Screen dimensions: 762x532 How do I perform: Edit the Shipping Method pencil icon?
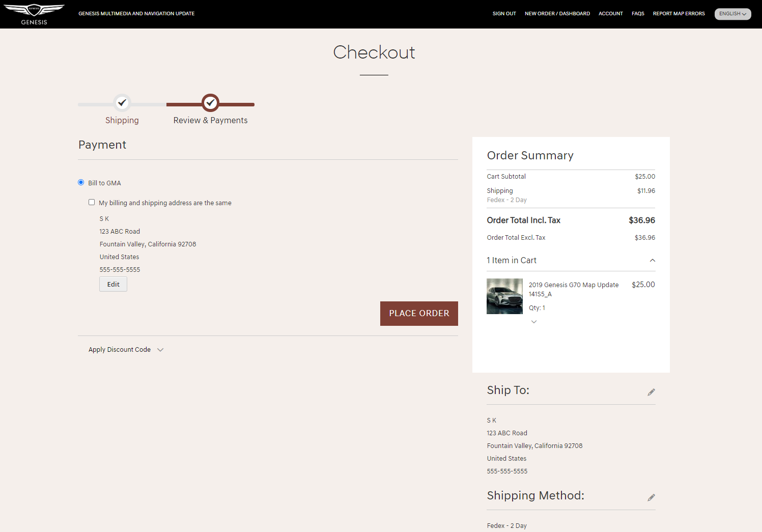(x=651, y=497)
